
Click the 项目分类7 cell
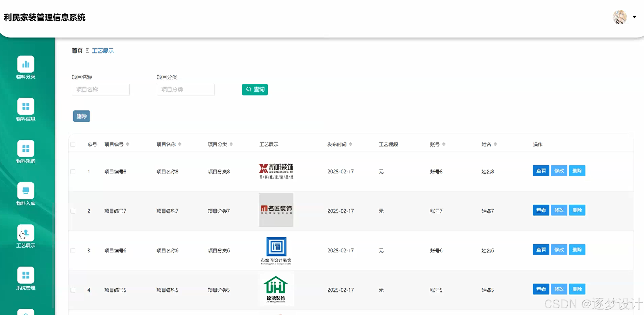coord(219,211)
